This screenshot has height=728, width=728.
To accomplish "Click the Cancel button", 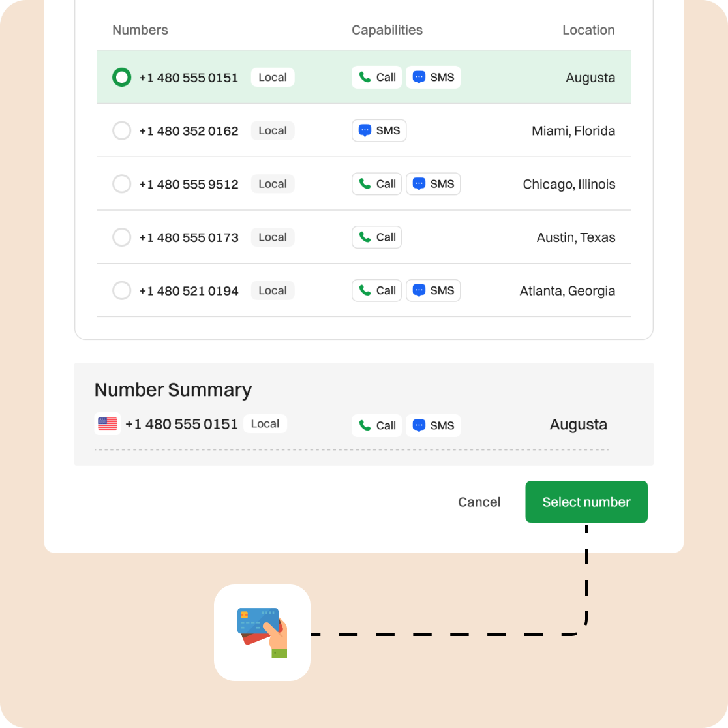I will (x=479, y=502).
